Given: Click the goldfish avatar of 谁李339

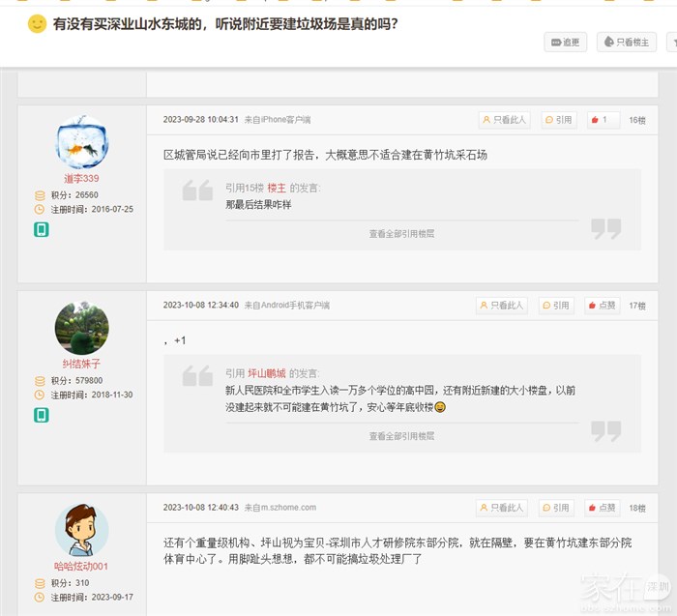Looking at the screenshot, I should [x=81, y=142].
